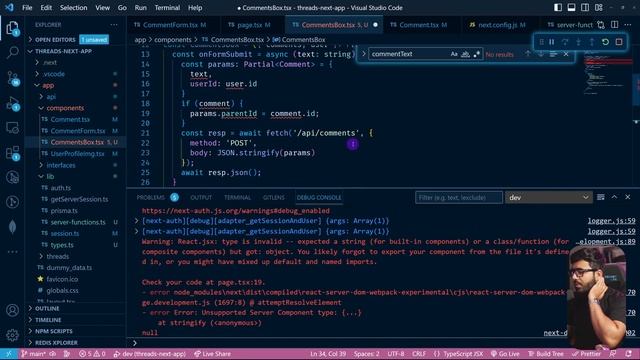The image size is (640, 360).
Task: Click Step Out in debug toolbar
Action: click(592, 42)
